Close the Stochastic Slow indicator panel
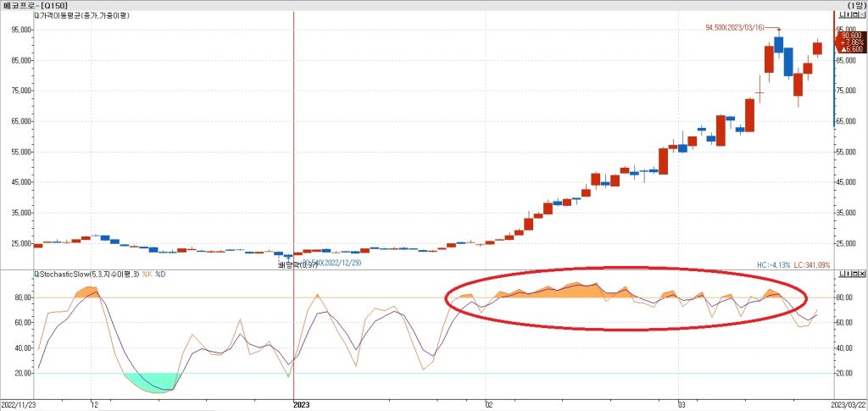 pos(861,274)
